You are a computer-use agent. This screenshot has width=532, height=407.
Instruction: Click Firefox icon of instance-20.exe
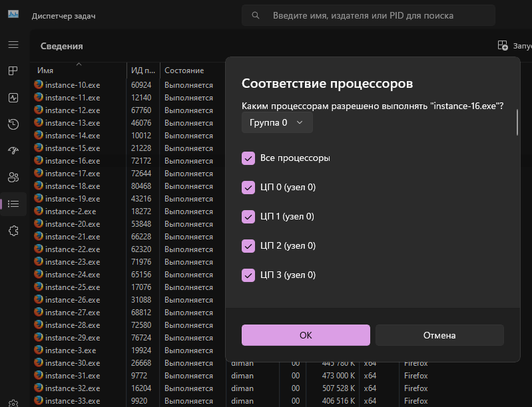[39, 223]
